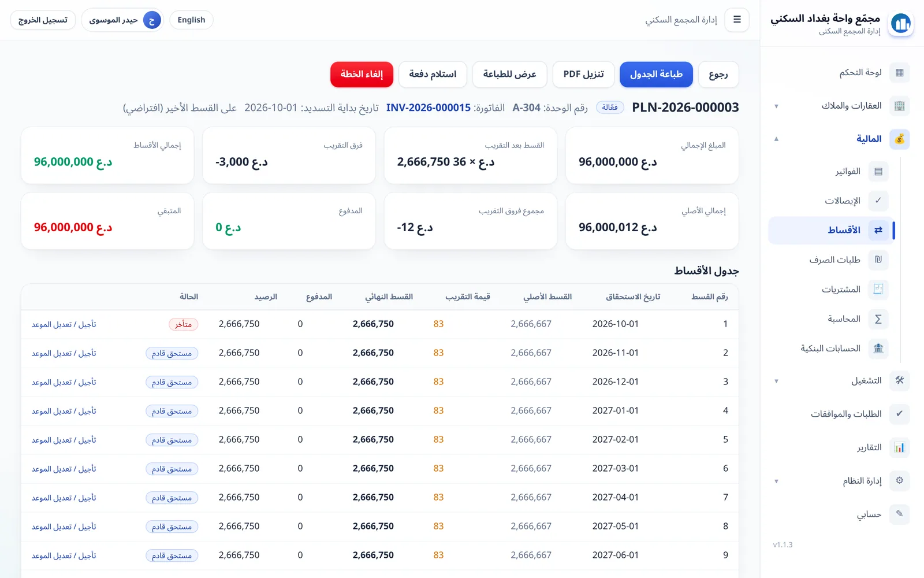Click the متأخر status badge
Viewport: 924px width, 578px height.
point(183,324)
